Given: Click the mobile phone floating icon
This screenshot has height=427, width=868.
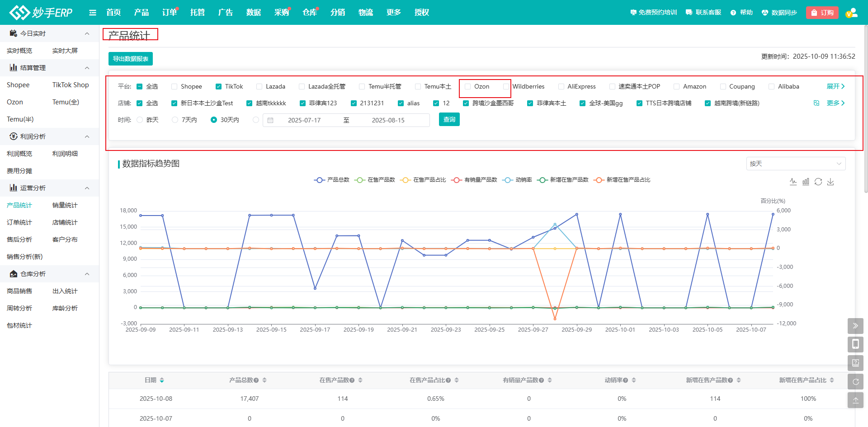Looking at the screenshot, I should (x=855, y=344).
